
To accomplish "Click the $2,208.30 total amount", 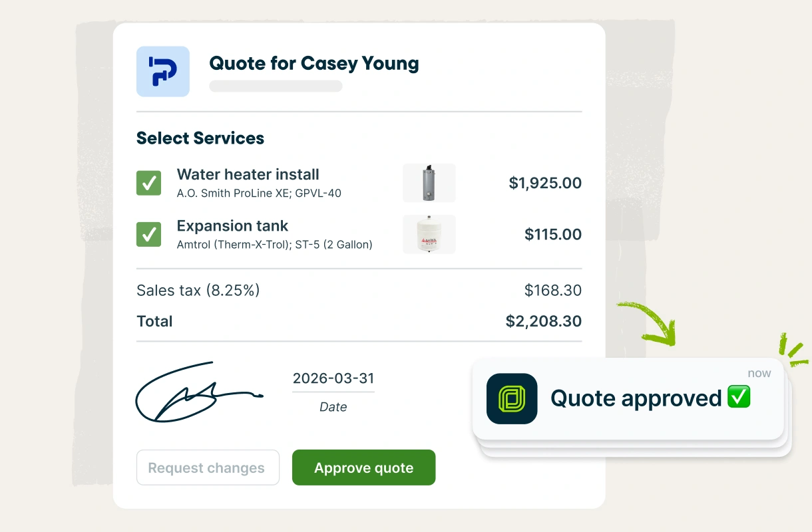I will [x=543, y=321].
